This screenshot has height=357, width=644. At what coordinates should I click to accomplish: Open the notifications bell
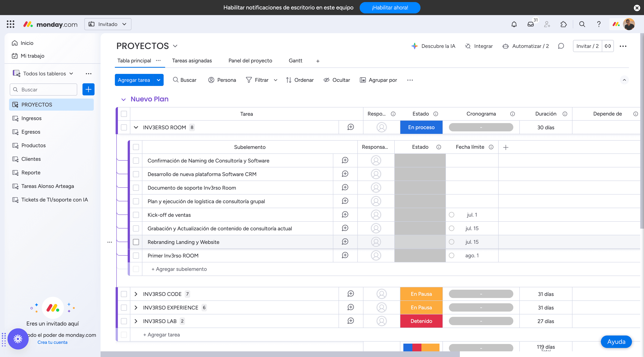click(514, 24)
